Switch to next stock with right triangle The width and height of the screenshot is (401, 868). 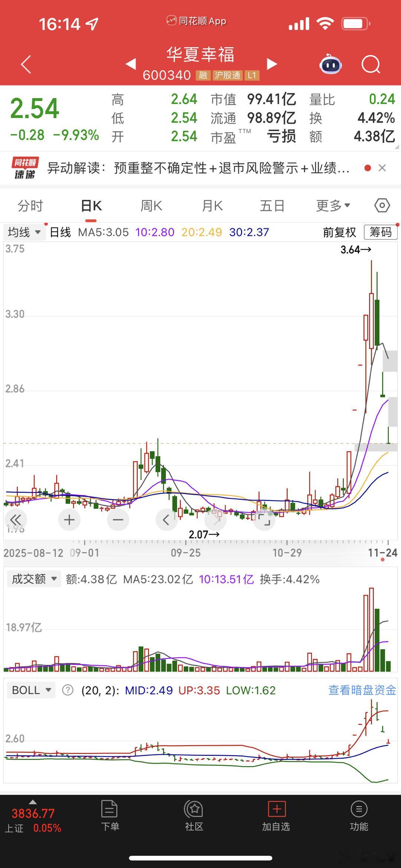[x=272, y=64]
